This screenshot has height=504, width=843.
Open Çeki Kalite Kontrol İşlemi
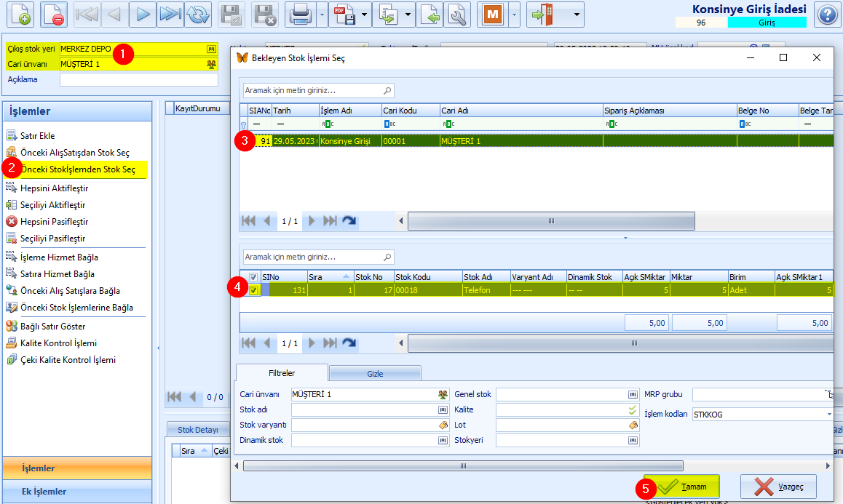(68, 360)
